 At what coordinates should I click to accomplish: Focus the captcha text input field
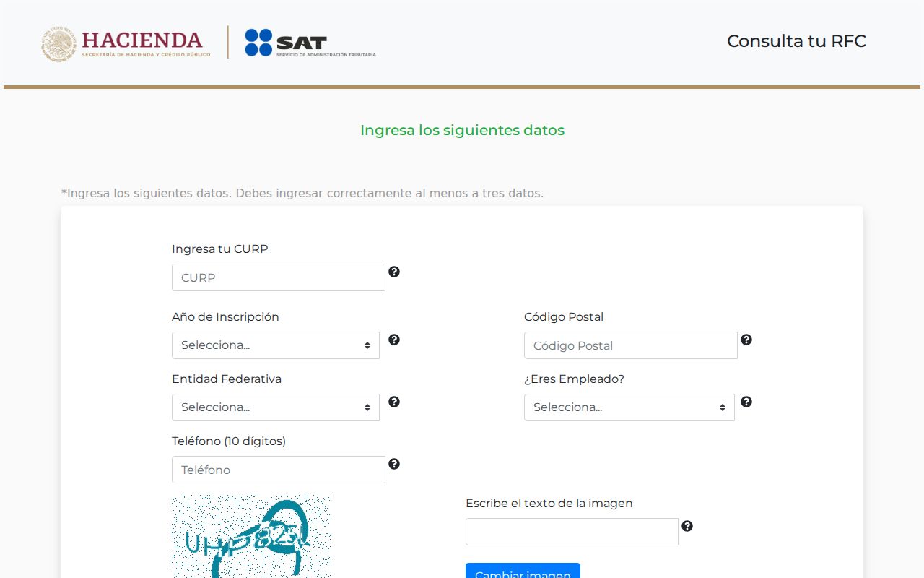pos(572,532)
